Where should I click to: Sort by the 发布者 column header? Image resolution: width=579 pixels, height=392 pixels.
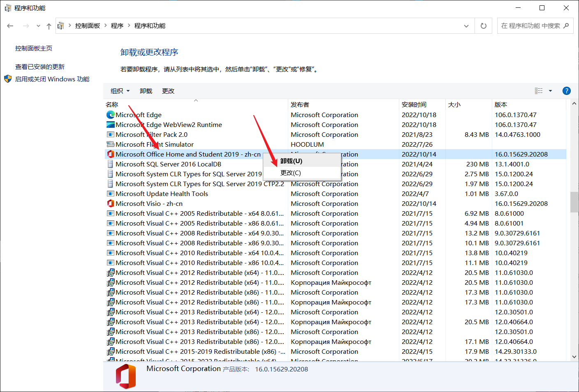click(343, 104)
